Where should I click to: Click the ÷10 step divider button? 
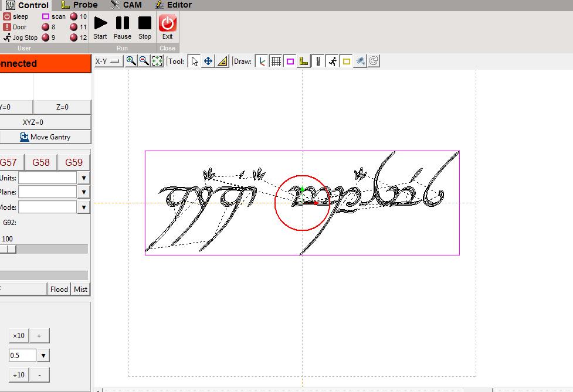pyautogui.click(x=19, y=374)
